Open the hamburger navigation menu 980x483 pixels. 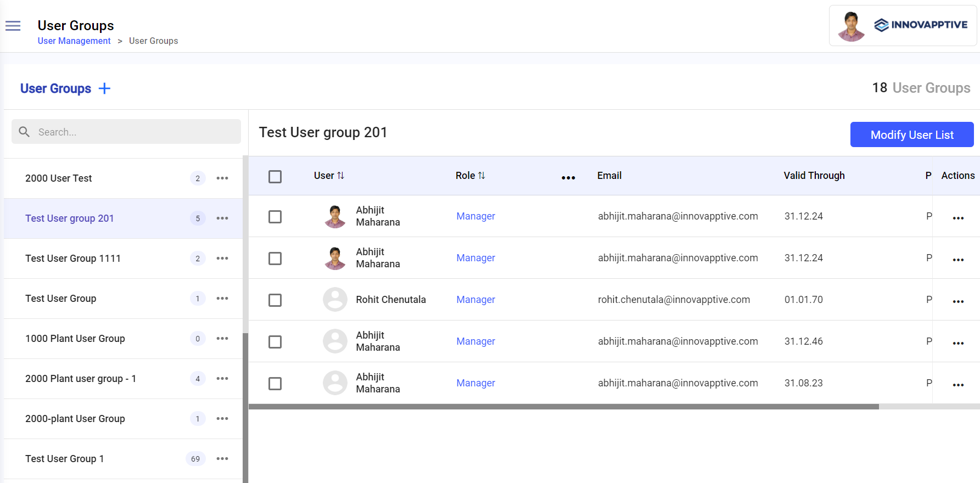[x=13, y=26]
